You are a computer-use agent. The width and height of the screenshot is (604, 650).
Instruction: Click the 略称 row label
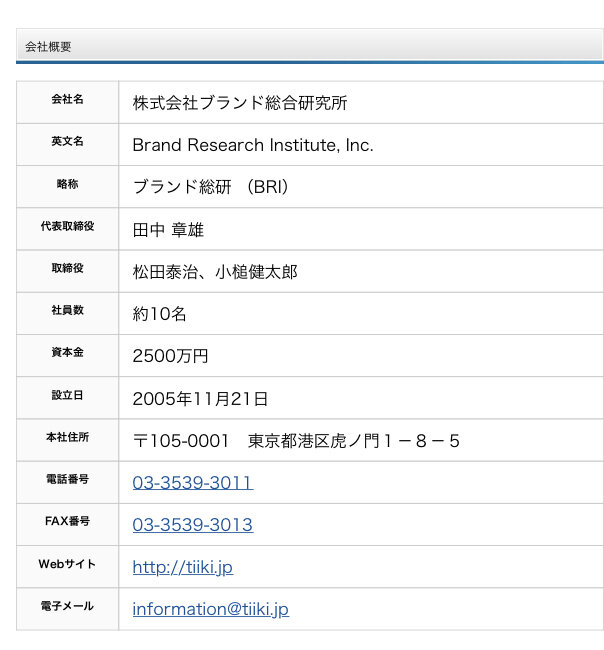(67, 184)
